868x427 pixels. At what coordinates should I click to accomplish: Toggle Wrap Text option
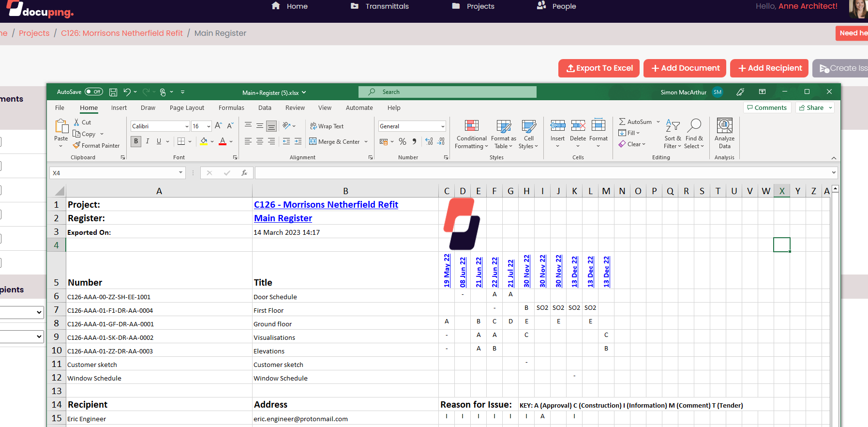click(x=327, y=126)
